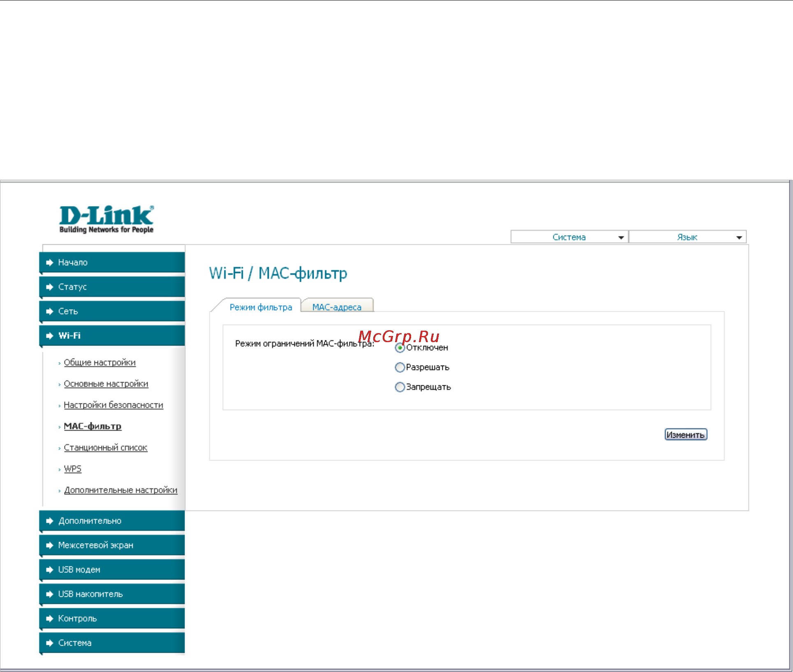
Task: Click the arrow icon beside USB накопитель
Action: click(50, 594)
